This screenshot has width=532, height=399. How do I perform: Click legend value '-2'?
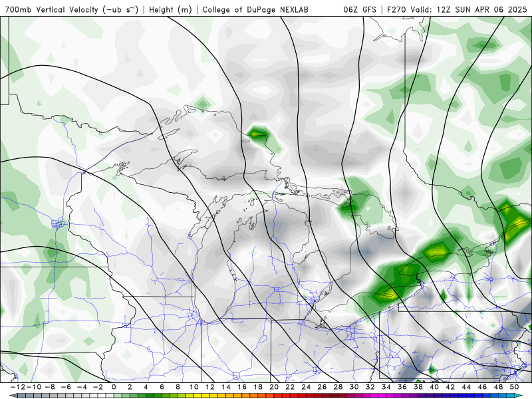pos(98,387)
